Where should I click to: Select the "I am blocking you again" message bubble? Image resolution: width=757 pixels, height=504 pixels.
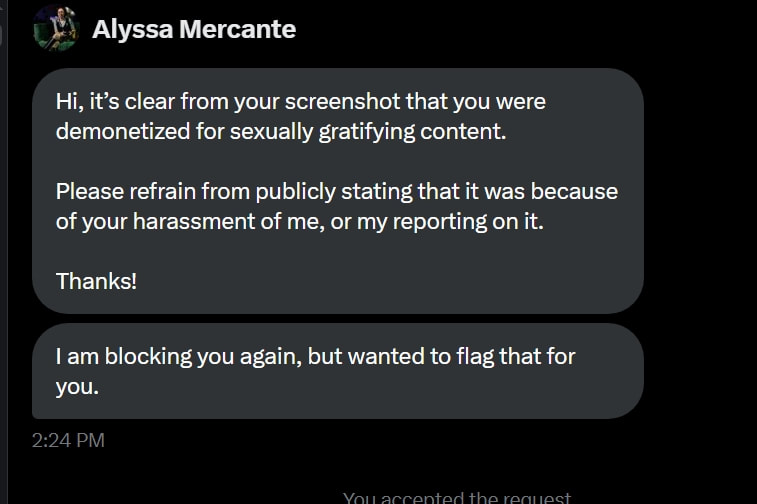pos(337,371)
